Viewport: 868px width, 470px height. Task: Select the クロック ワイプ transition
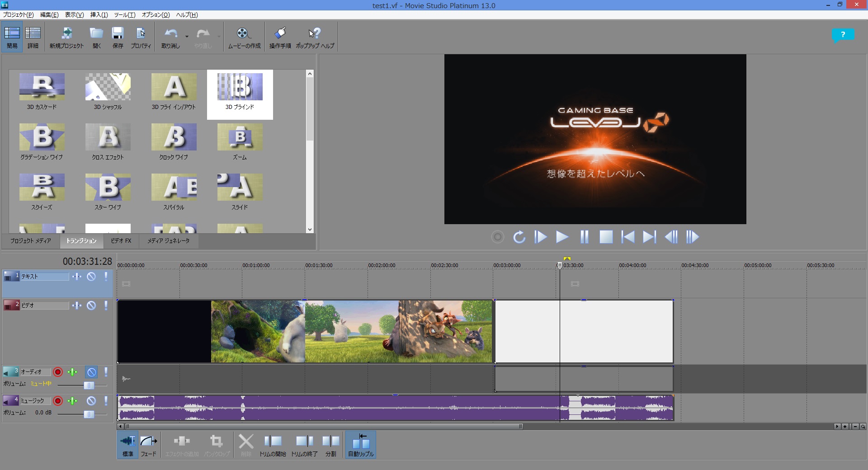click(174, 142)
